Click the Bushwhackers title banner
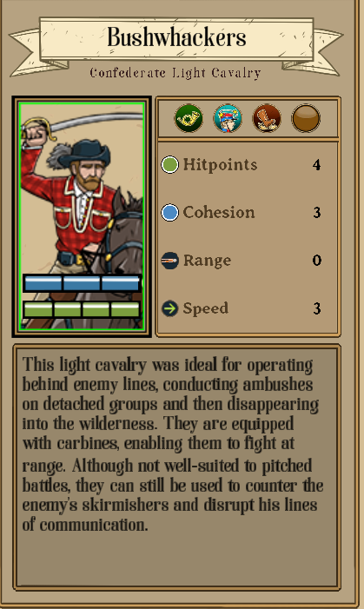 click(x=176, y=37)
